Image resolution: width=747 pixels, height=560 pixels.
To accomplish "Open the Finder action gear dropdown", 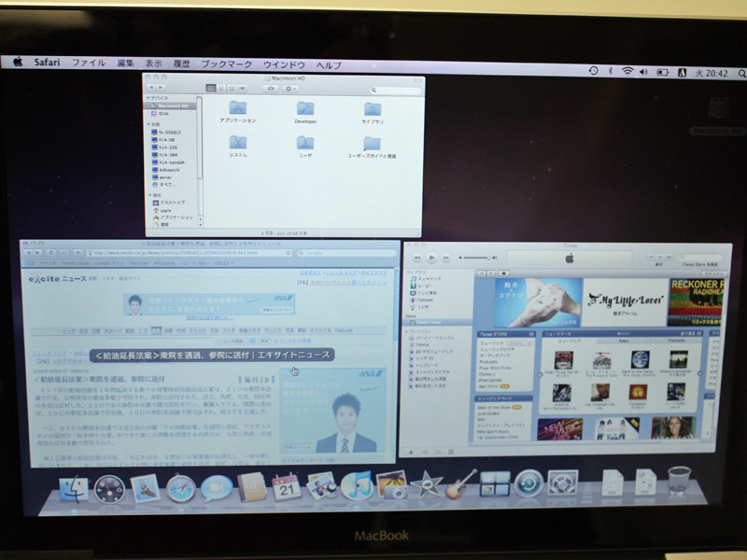I will click(290, 89).
